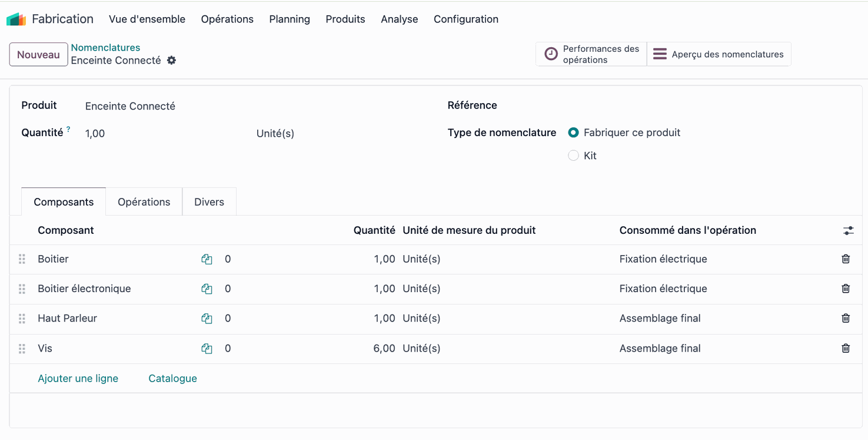Switch to the Opérations tab
Image resolution: width=868 pixels, height=440 pixels.
[x=144, y=201]
